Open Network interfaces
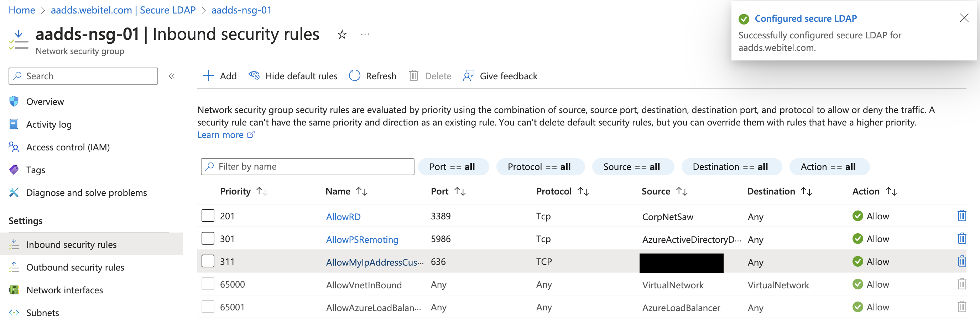The width and height of the screenshot is (980, 320). 64,290
